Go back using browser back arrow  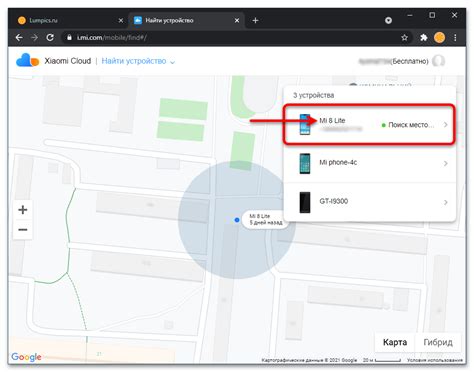coord(19,38)
